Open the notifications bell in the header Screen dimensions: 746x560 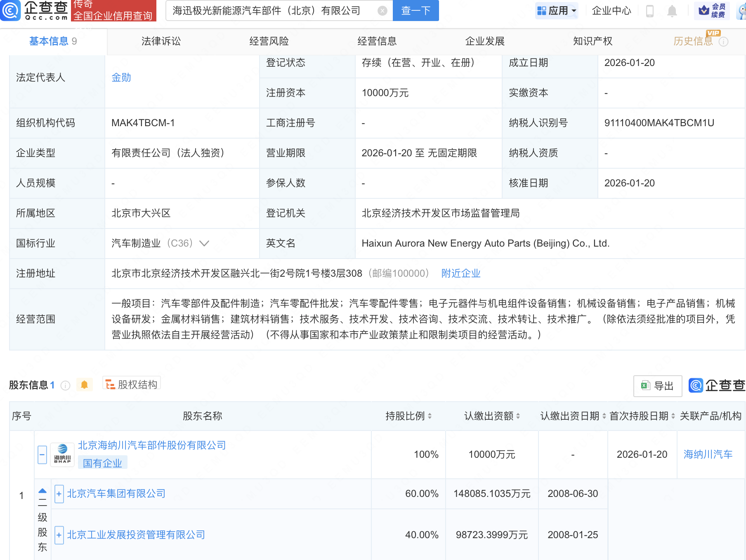click(x=672, y=11)
